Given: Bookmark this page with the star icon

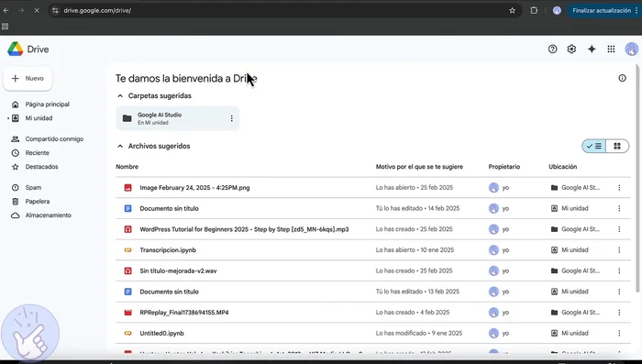Looking at the screenshot, I should pos(512,11).
